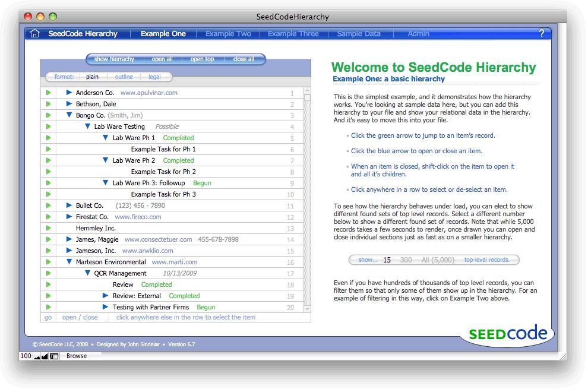Click green arrow for James, Maggie row

click(x=48, y=239)
